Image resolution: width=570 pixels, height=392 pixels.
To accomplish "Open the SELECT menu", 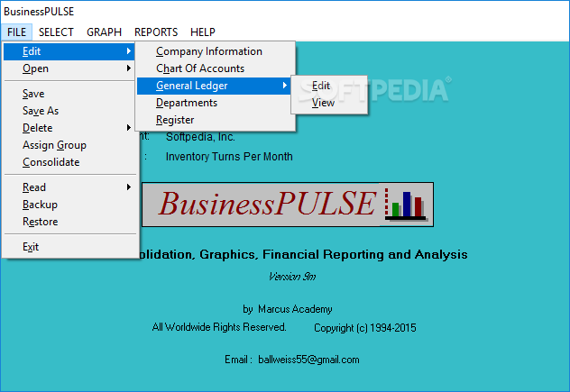I will pos(56,32).
